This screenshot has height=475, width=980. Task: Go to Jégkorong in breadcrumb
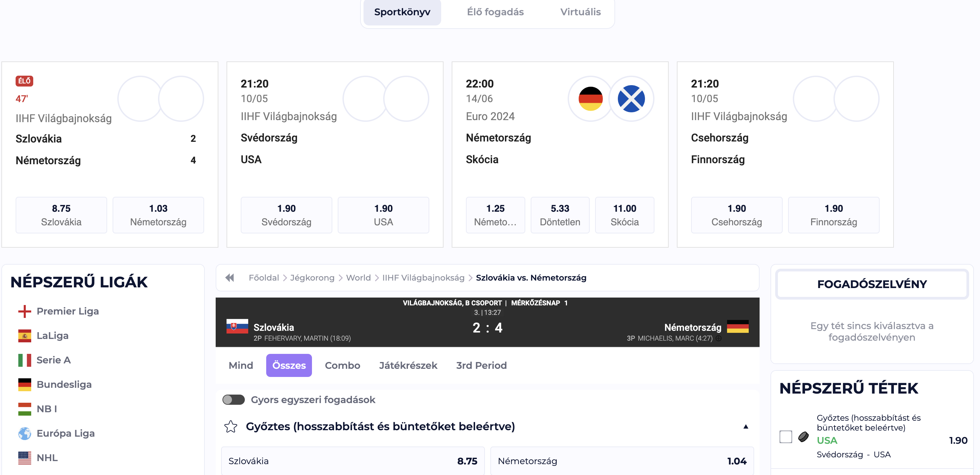tap(312, 278)
